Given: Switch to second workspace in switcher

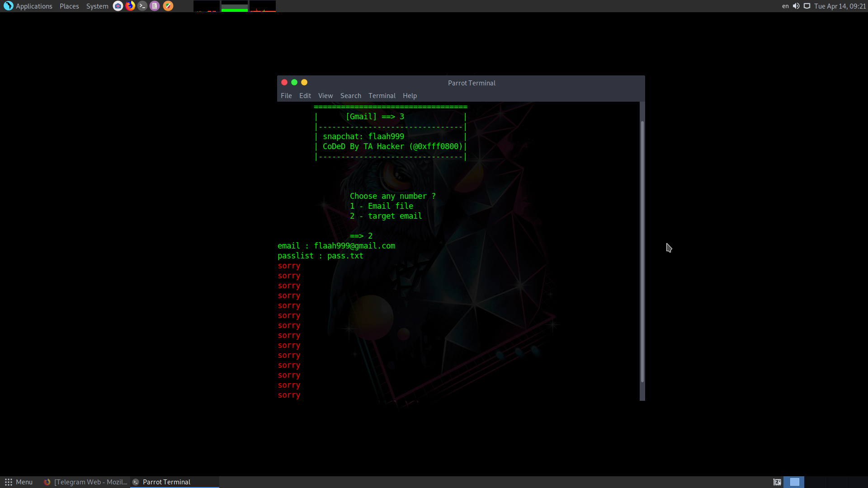Looking at the screenshot, I should tap(815, 482).
